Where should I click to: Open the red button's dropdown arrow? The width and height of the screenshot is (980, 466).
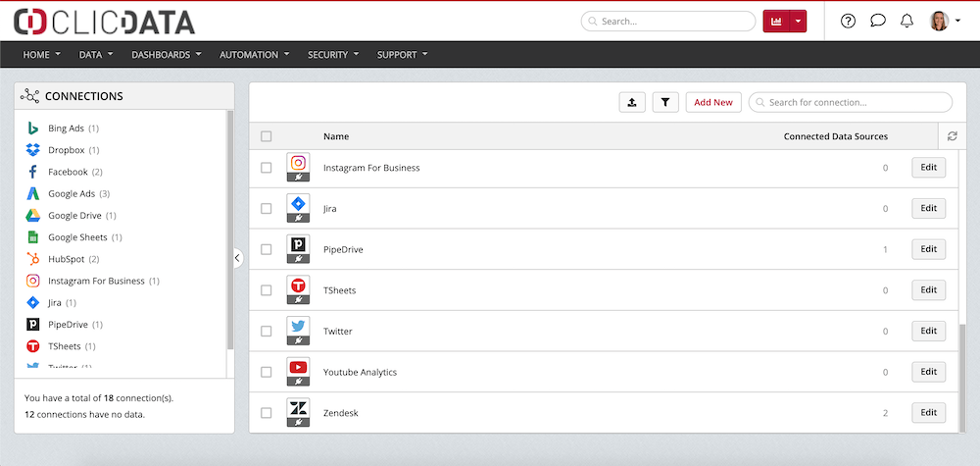click(798, 22)
